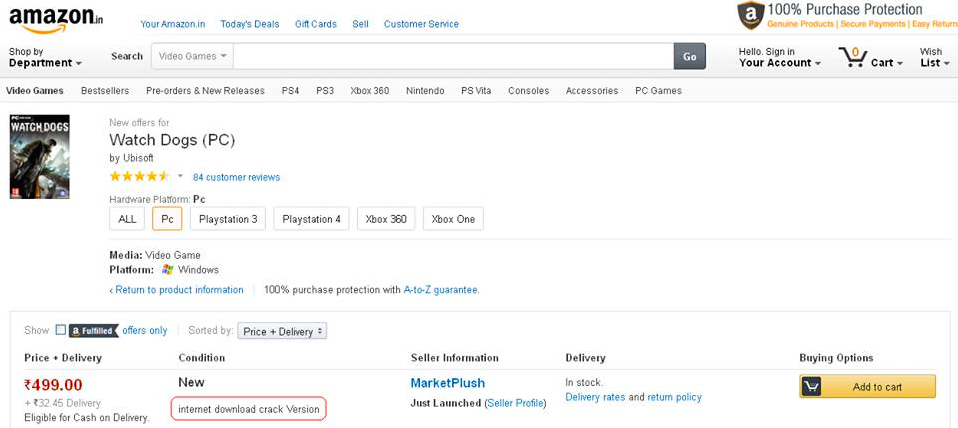Toggle the Fulfilled offers only checkbox
This screenshot has height=428, width=958.
click(x=61, y=330)
